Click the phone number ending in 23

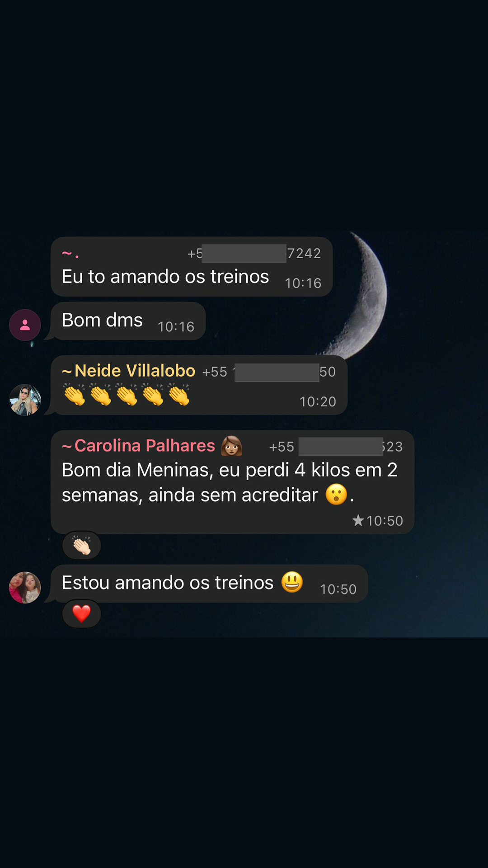[x=336, y=447]
